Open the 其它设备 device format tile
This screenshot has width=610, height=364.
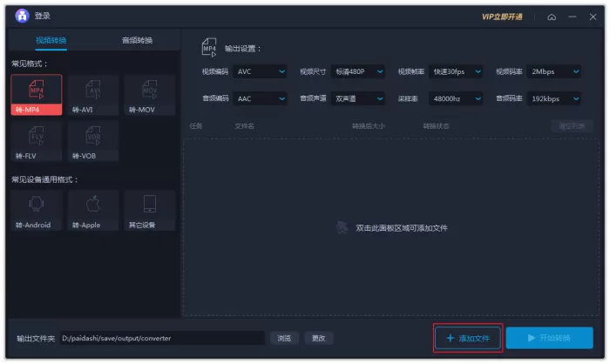pos(150,211)
